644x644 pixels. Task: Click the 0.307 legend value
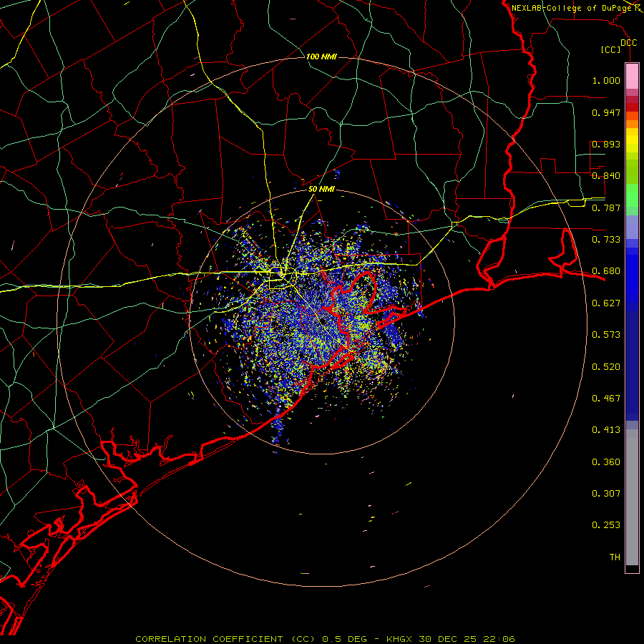[x=606, y=494]
